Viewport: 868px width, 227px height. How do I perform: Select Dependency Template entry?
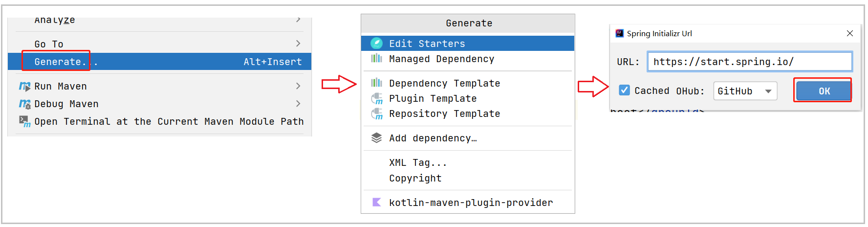(x=468, y=83)
